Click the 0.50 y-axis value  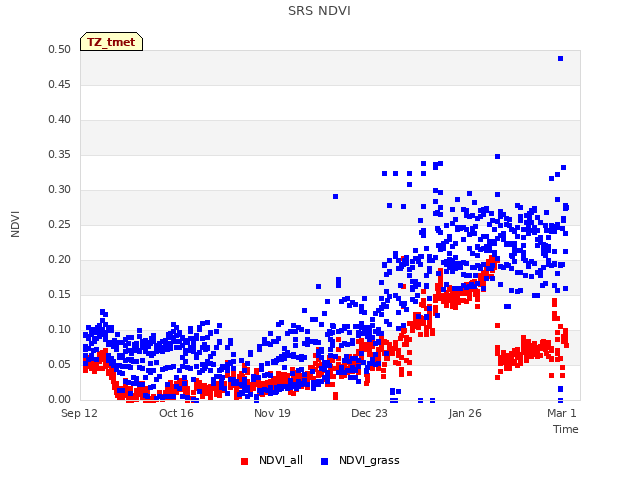tap(60, 49)
